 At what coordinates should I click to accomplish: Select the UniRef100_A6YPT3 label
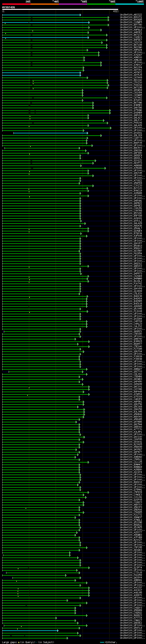[x=131, y=163]
